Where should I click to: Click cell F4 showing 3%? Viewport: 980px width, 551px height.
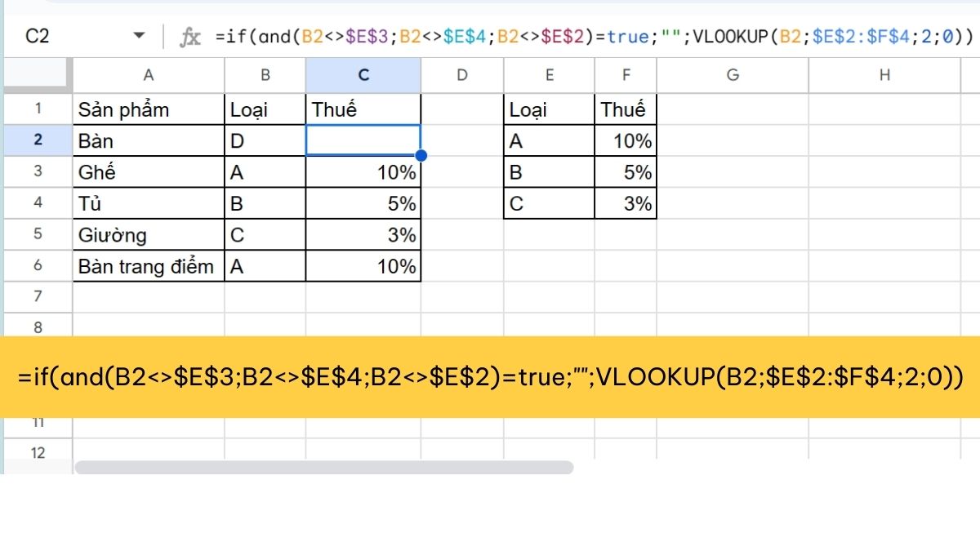coord(626,203)
